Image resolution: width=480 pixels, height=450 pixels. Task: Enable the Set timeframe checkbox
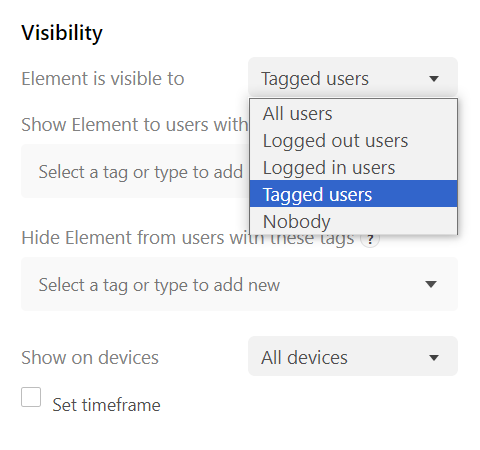point(31,397)
